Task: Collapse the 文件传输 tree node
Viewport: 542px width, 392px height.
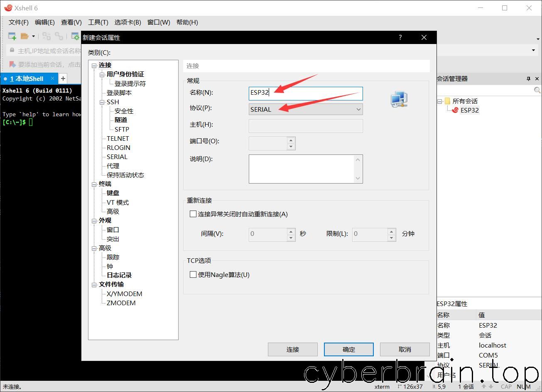Action: pyautogui.click(x=94, y=284)
